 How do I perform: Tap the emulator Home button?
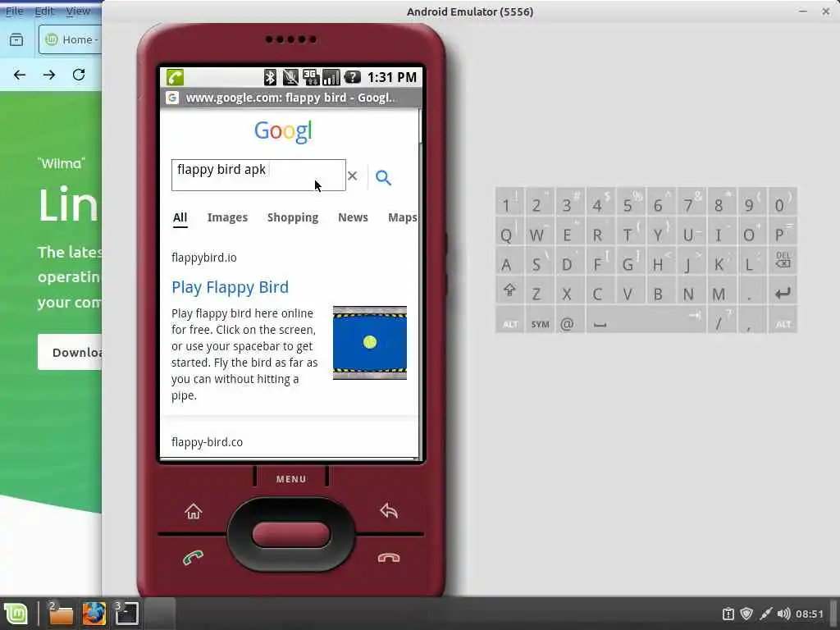pyautogui.click(x=194, y=512)
